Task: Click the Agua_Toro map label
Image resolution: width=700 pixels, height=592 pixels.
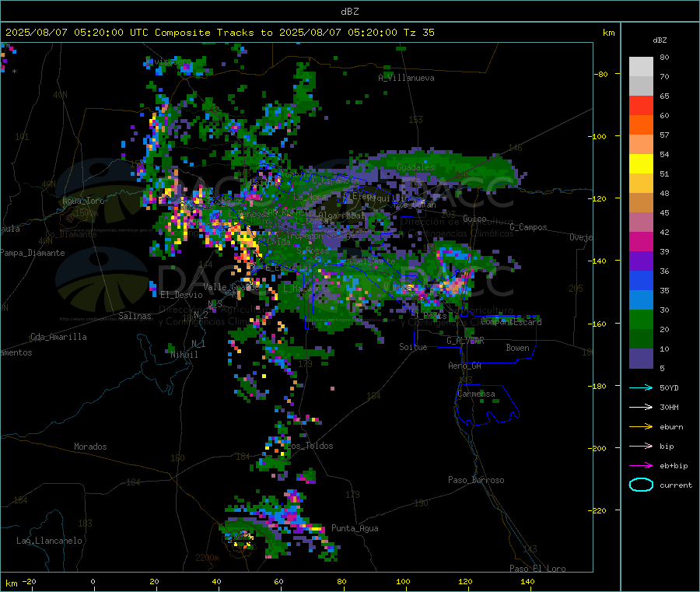Action: click(83, 201)
